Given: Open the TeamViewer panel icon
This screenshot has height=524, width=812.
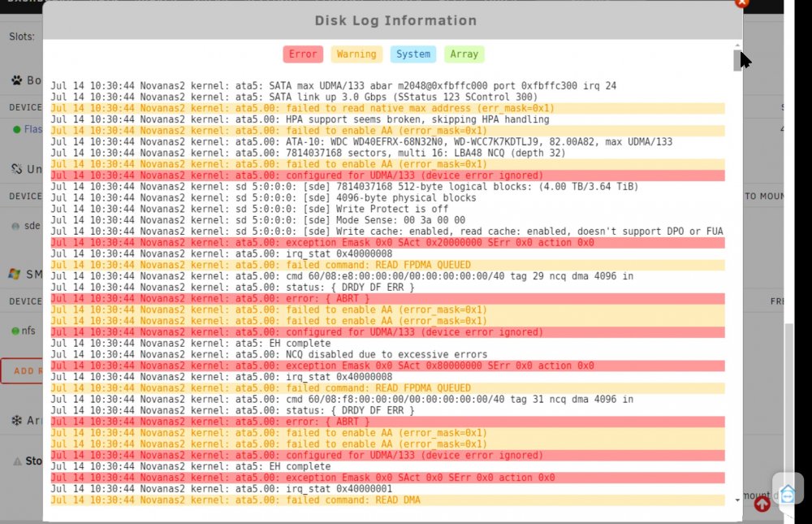Looking at the screenshot, I should pos(788,493).
